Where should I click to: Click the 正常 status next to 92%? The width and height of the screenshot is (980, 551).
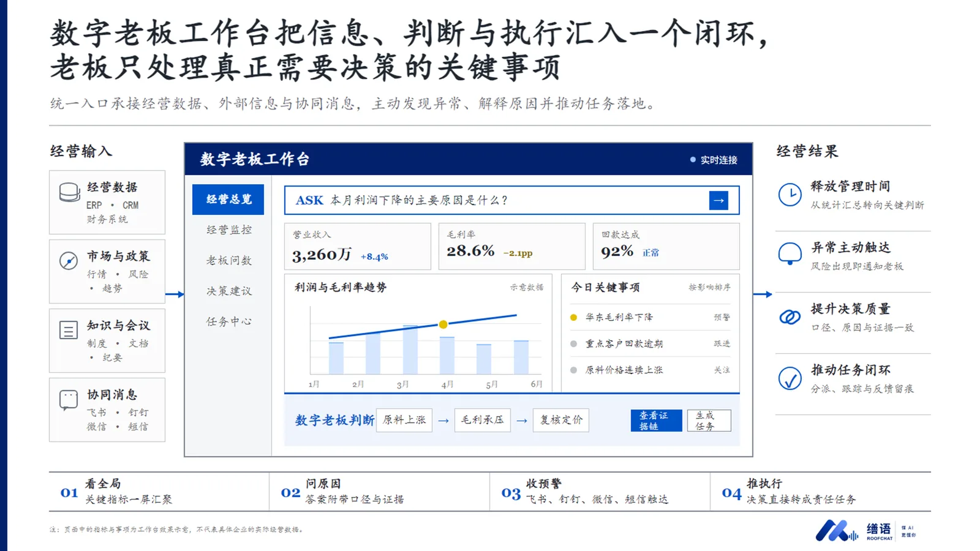point(650,253)
